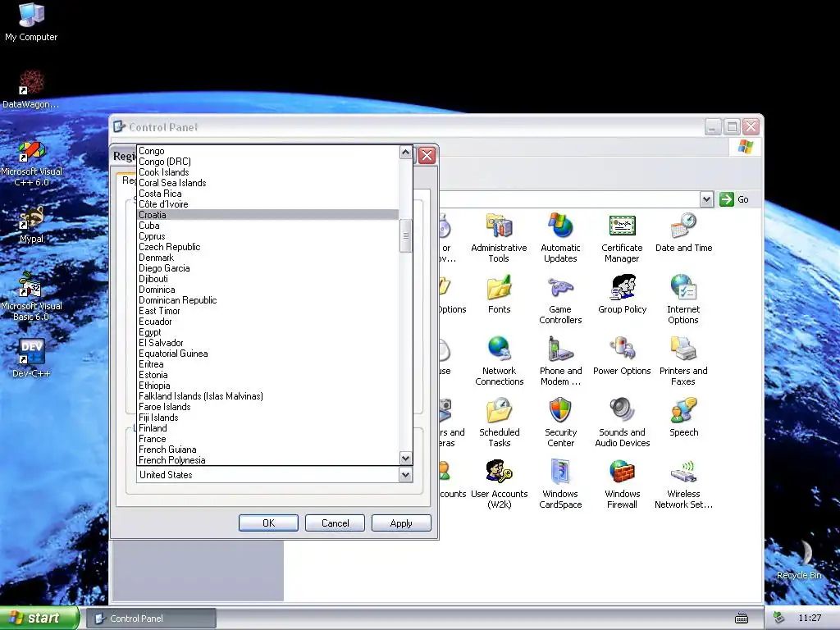Screen dimensions: 840x630
Task: Open Security Center applet
Action: click(560, 422)
